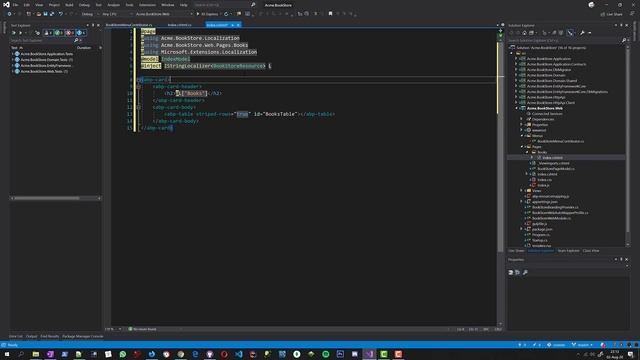
Task: Expand Acme.BookStore.Application.Tests test node
Action: tap(13, 54)
